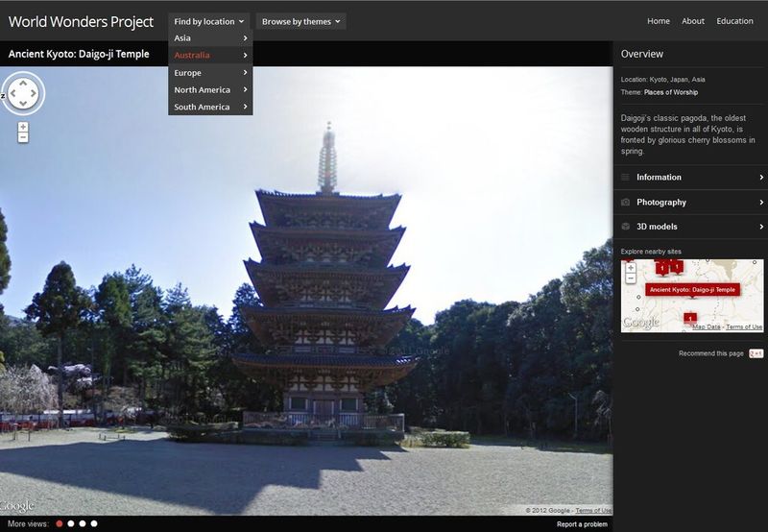This screenshot has width=768, height=532.
Task: Zoom in on the nearby sites map
Action: (631, 268)
